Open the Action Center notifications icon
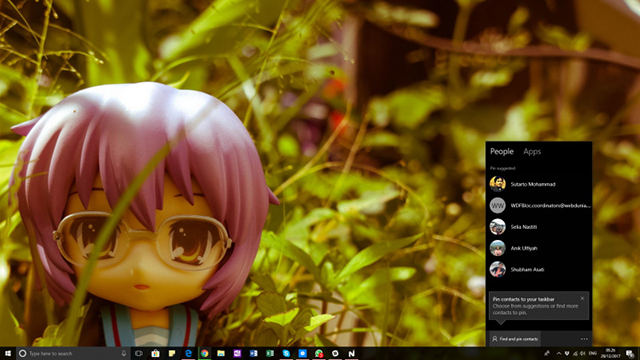The image size is (640, 360). (630, 353)
